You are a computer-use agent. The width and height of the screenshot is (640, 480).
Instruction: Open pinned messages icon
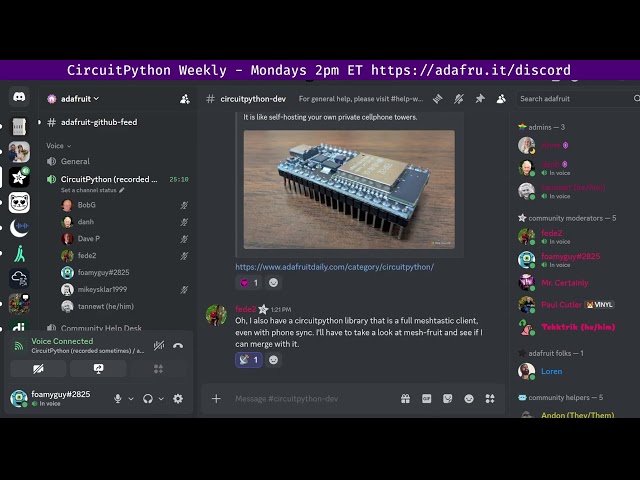[x=480, y=99]
